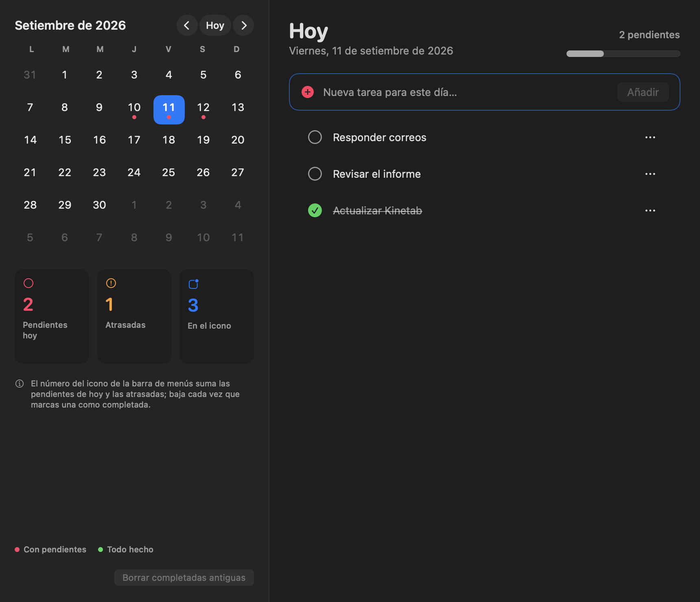This screenshot has width=700, height=602.
Task: Open the Atrasadas summary card
Action: [134, 316]
